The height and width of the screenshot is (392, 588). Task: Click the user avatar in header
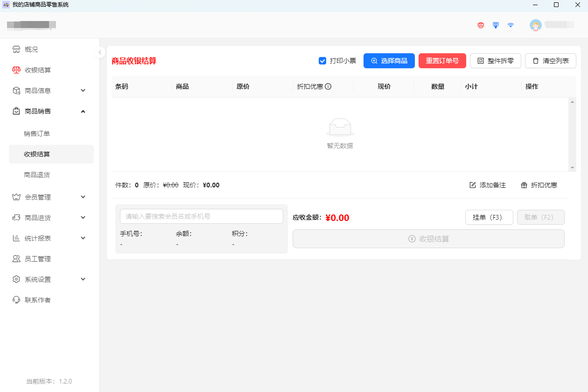535,25
